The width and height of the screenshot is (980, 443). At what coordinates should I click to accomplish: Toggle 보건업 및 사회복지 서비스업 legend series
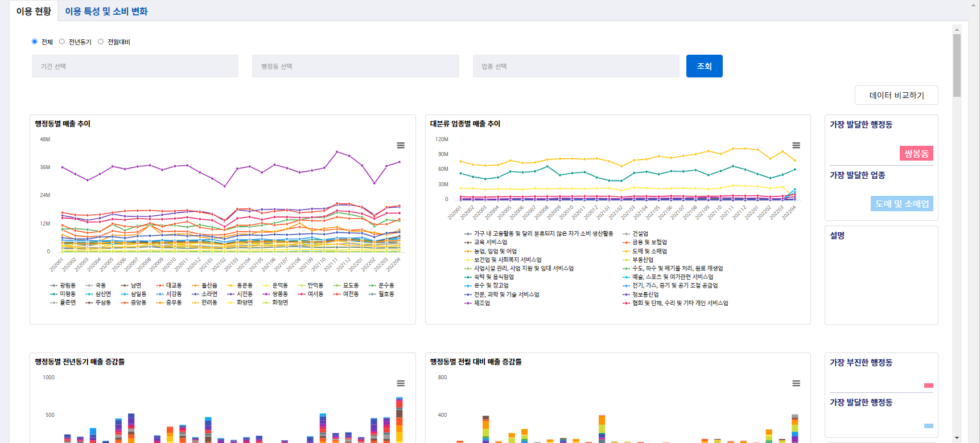[503, 260]
